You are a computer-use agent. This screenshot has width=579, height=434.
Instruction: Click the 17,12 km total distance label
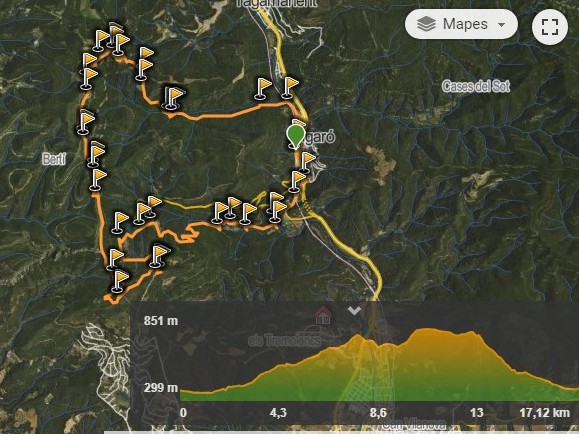[544, 413]
